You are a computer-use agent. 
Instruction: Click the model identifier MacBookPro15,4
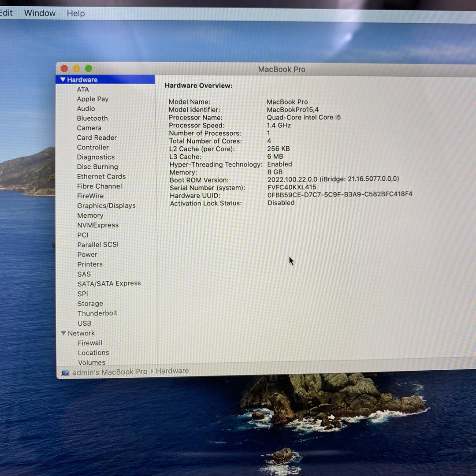pos(293,110)
